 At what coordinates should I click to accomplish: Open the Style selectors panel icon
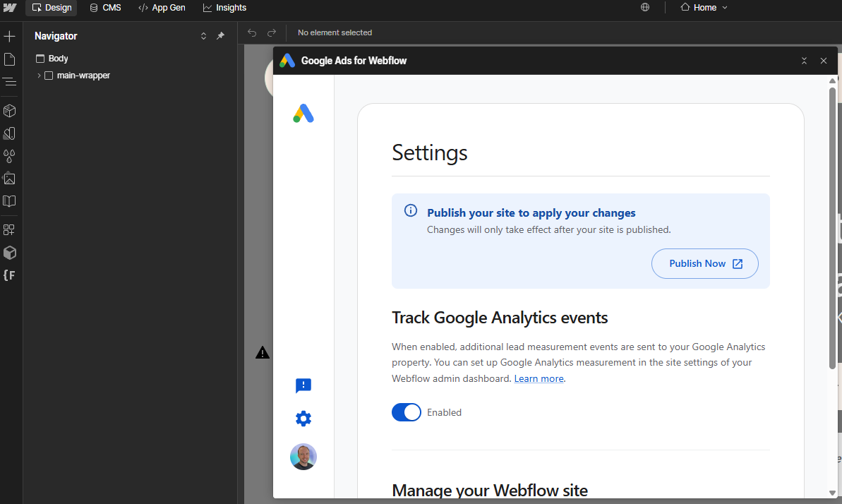[9, 133]
